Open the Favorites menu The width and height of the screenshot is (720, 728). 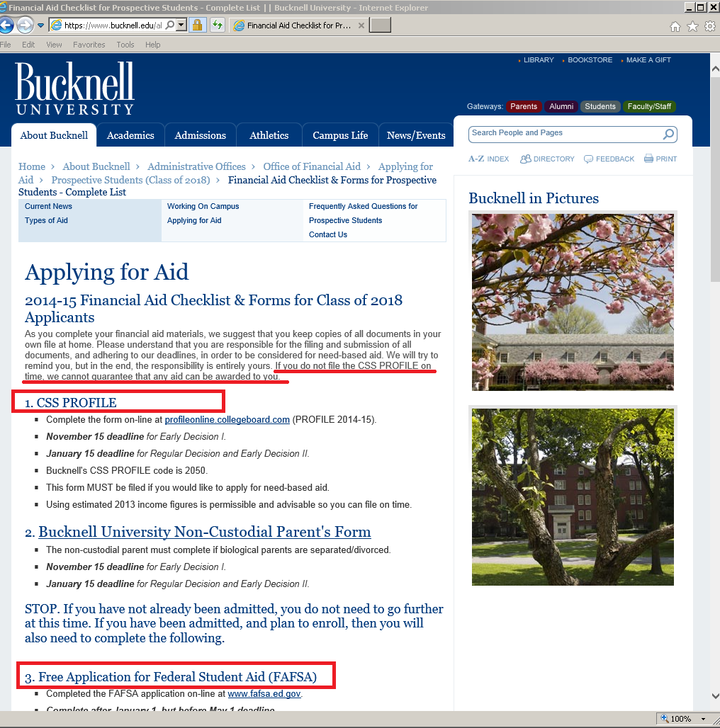point(89,45)
